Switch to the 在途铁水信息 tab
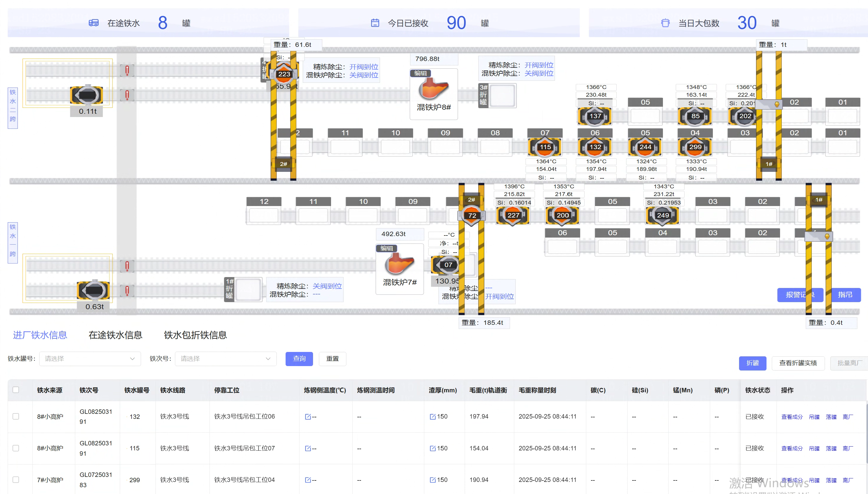The width and height of the screenshot is (868, 494). 115,335
